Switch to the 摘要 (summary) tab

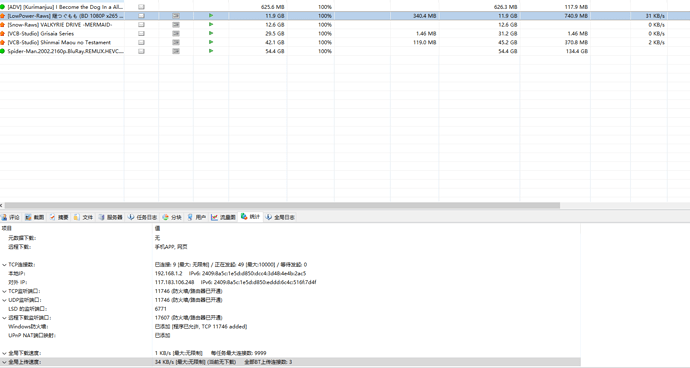59,217
